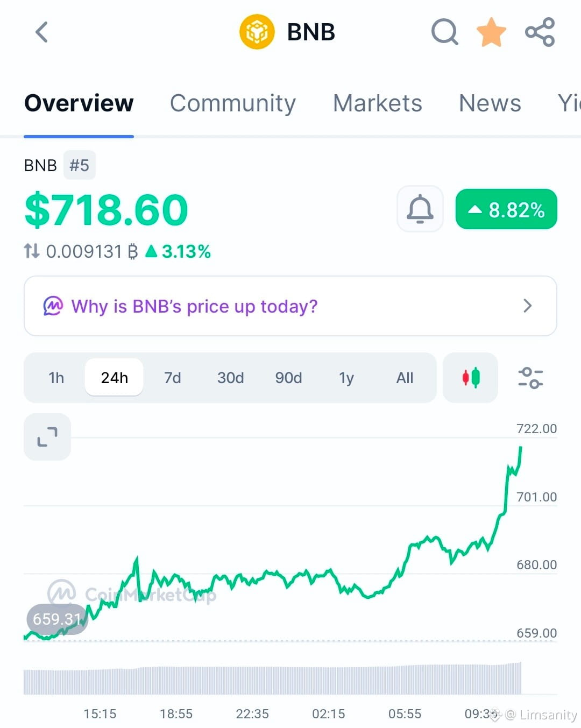Expand chart to fullscreen
The image size is (581, 728).
[x=47, y=437]
